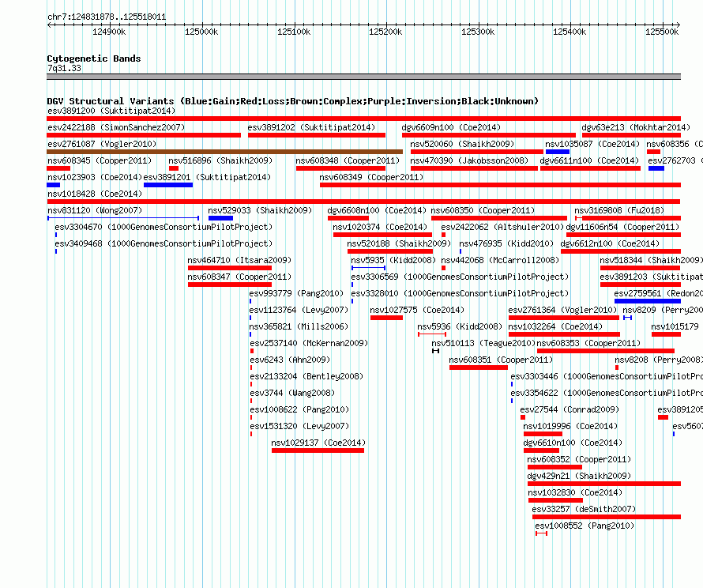Click the 125000k ruler tick label
Screen dimensions: 703x588
(x=201, y=32)
